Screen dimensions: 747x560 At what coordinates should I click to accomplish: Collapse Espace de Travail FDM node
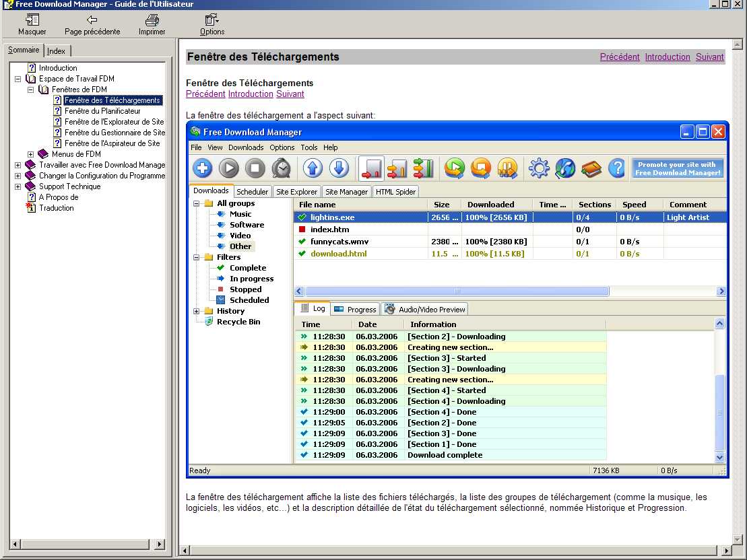point(18,79)
